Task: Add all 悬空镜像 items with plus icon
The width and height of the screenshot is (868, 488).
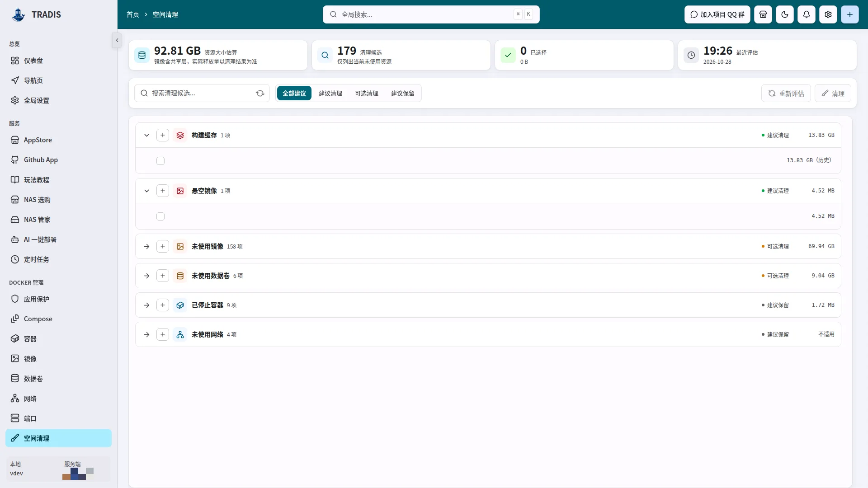Action: pos(163,191)
